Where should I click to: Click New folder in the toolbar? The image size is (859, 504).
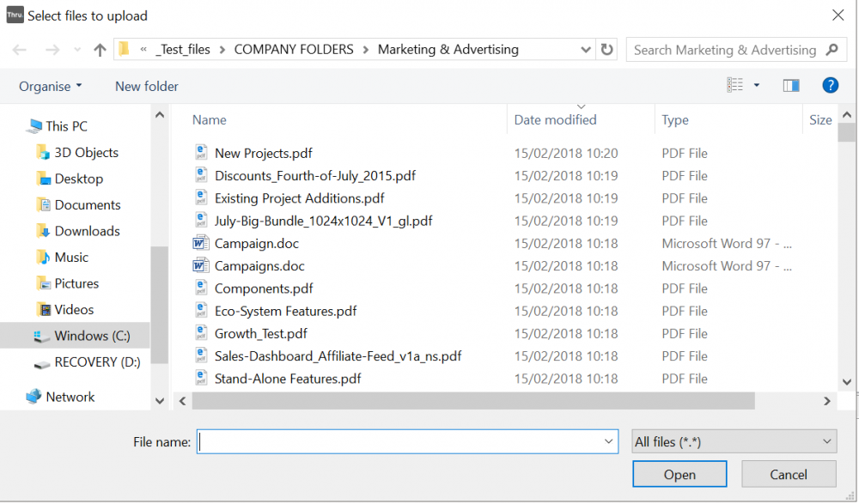[147, 86]
